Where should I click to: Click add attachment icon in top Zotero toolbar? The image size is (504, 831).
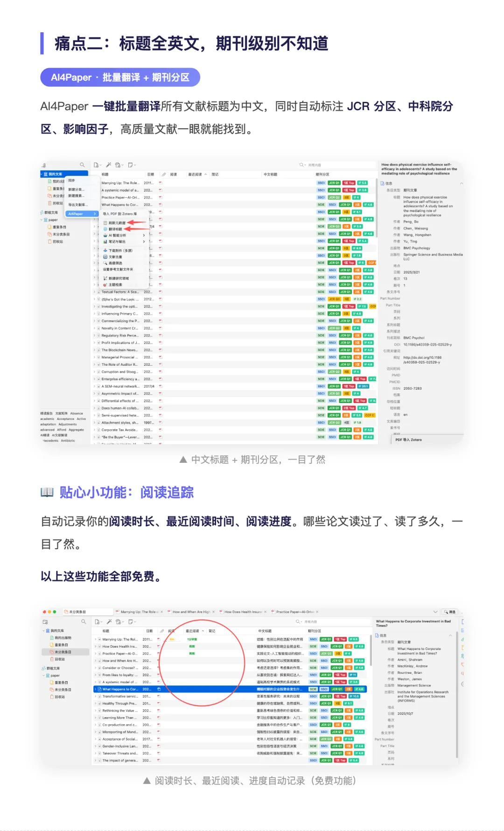click(119, 165)
